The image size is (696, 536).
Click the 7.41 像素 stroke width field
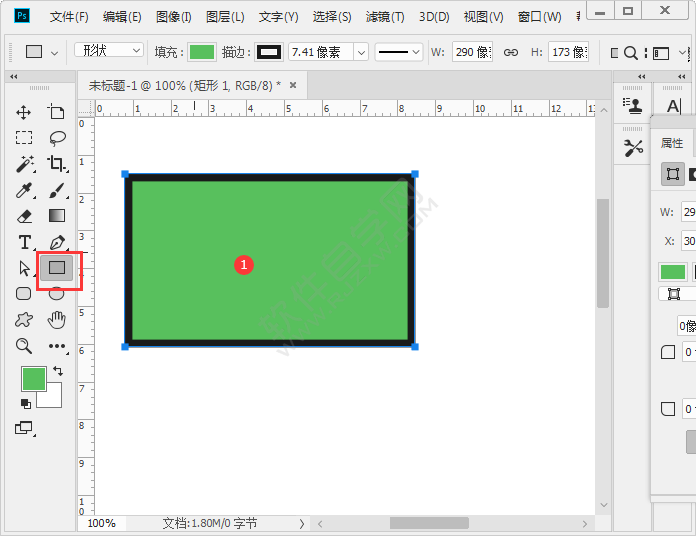(x=321, y=52)
